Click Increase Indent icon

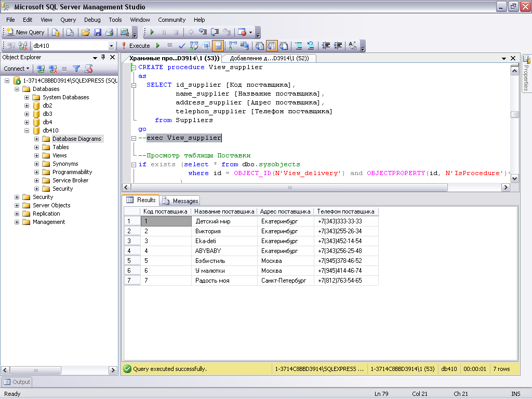click(338, 46)
